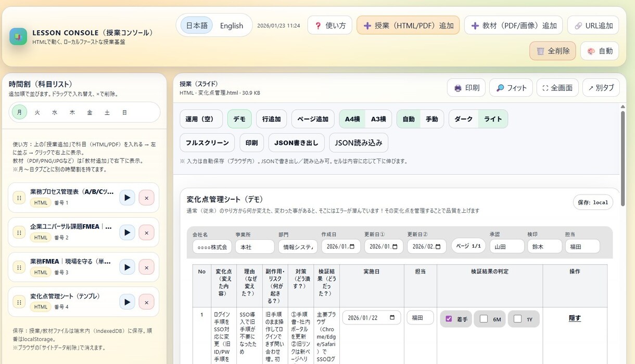Open lesson in 別タブ

[x=601, y=88]
